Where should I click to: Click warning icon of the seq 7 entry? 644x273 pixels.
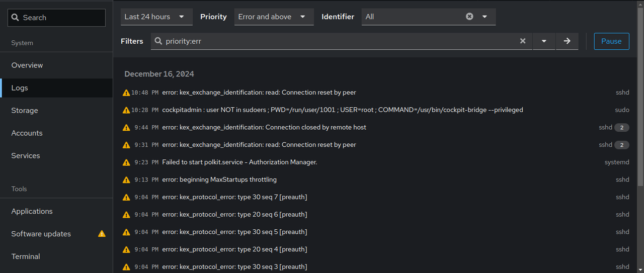pos(126,197)
